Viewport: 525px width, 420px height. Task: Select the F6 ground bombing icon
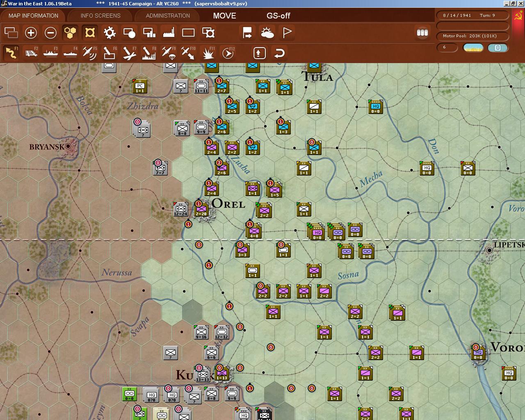tap(110, 53)
